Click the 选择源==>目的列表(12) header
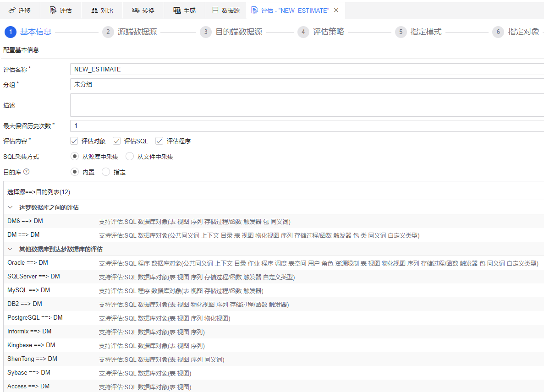The image size is (544, 392). coord(38,192)
